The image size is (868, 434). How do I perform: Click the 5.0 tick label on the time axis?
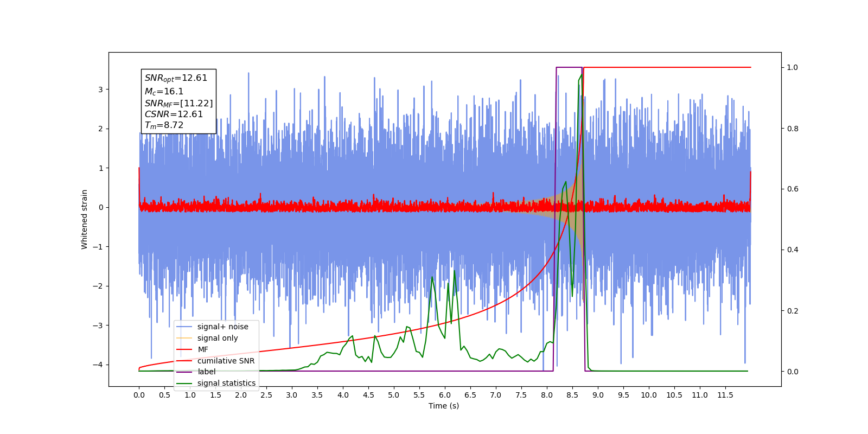tap(394, 395)
